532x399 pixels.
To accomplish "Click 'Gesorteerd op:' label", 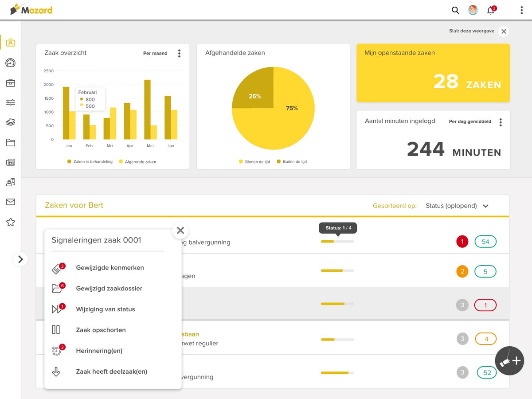I will click(395, 206).
